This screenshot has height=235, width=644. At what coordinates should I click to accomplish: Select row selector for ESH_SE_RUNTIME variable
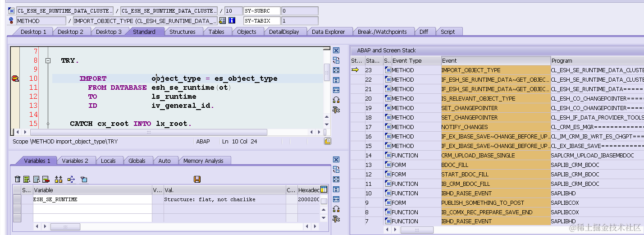tap(17, 199)
